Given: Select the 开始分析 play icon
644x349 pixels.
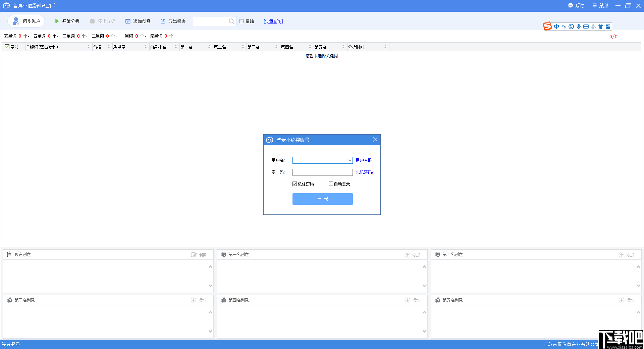Looking at the screenshot, I should (57, 21).
